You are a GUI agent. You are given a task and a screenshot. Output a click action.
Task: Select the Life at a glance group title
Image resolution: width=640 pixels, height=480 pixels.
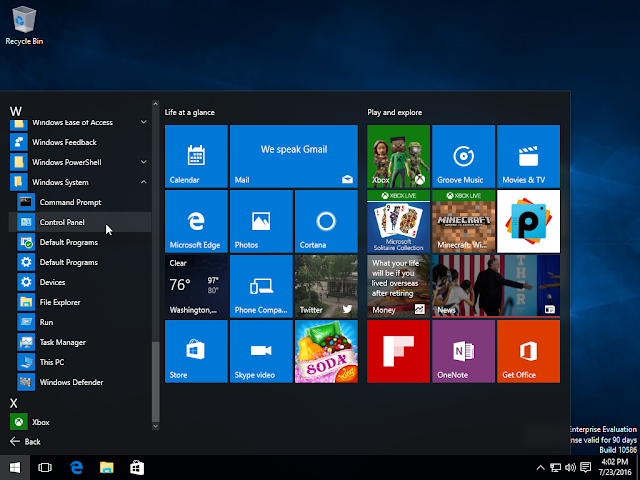tap(190, 112)
